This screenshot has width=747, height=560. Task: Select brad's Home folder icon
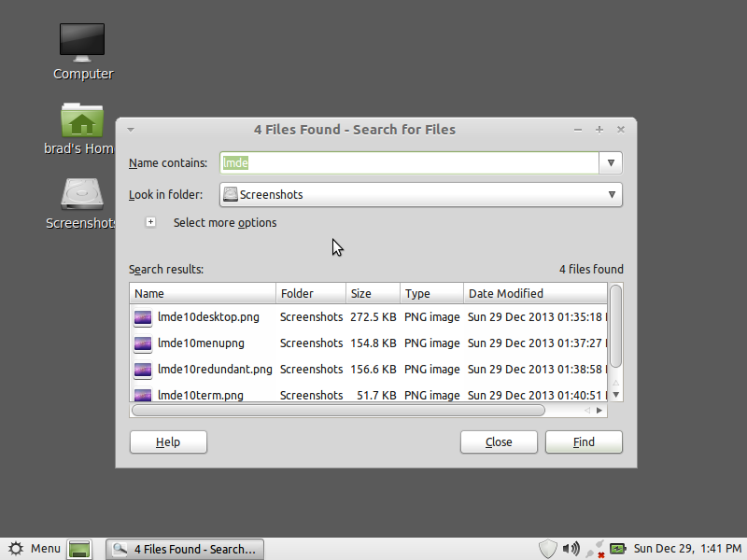click(x=82, y=120)
